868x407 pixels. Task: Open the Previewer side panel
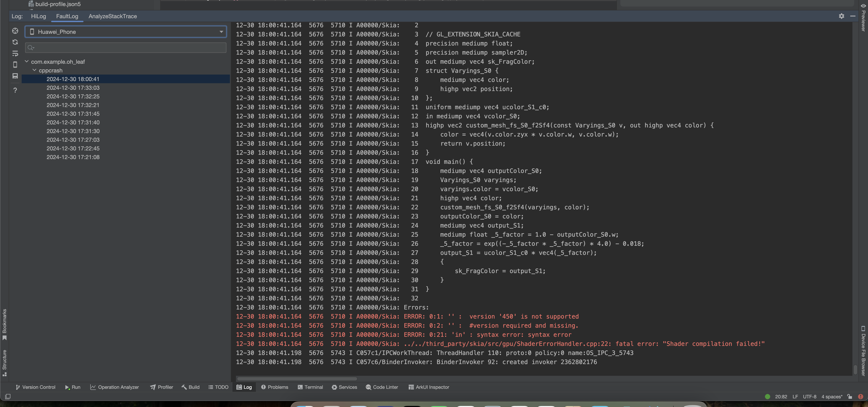(863, 18)
